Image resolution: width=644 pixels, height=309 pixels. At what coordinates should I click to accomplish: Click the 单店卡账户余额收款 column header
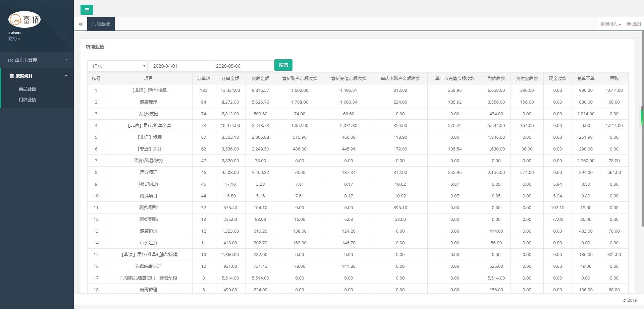point(400,78)
